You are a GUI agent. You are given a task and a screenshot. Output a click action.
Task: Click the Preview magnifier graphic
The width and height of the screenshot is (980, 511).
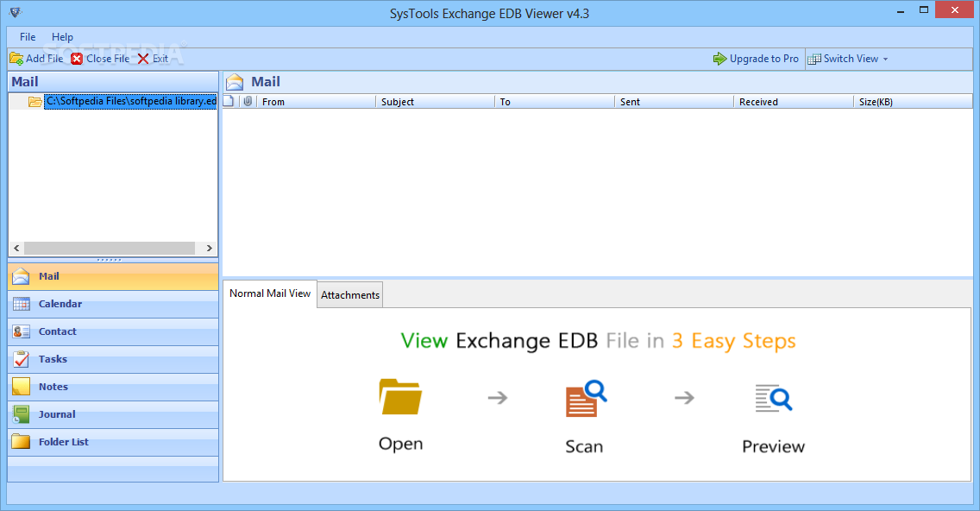(x=774, y=399)
